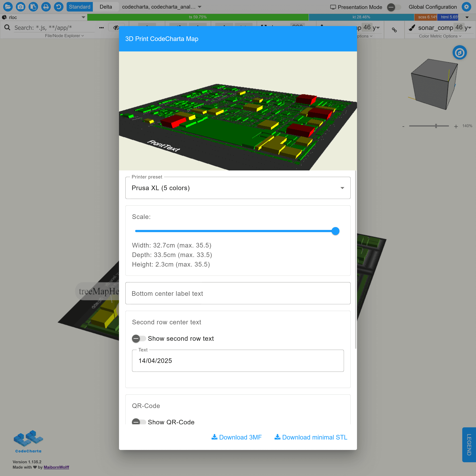This screenshot has width=476, height=476.
Task: Click the dialog vertical scrollbar
Action: 356,259
